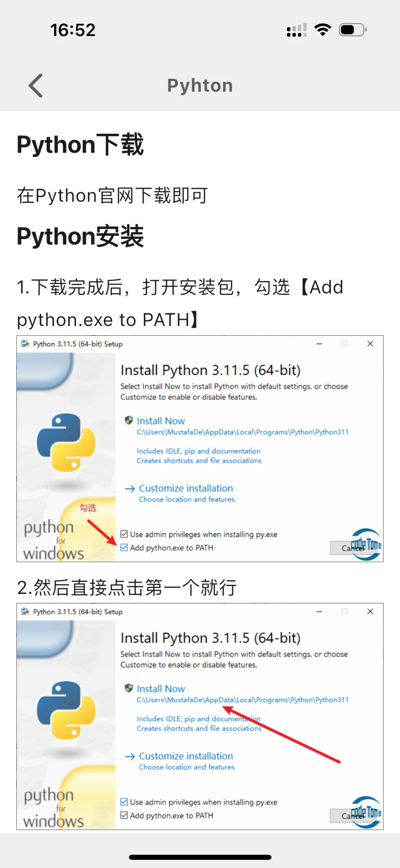Click 'Install Python 3.11.5 (64-bit)' heading in step 1 screenshot
This screenshot has height=868, width=400.
[x=210, y=370]
